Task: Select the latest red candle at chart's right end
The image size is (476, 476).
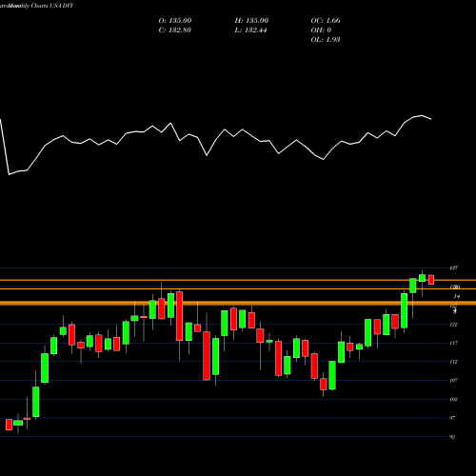Action: [x=431, y=280]
